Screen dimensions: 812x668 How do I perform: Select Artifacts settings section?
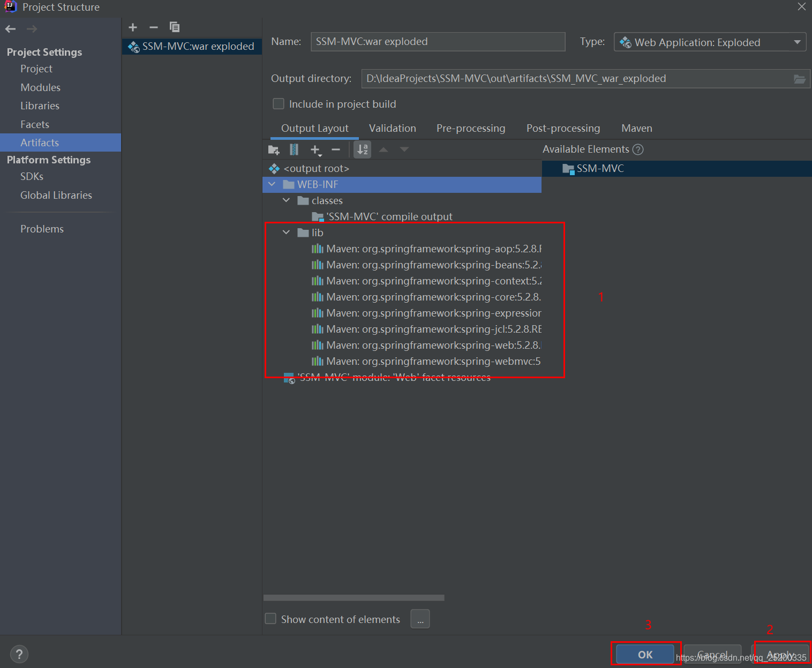tap(61, 142)
